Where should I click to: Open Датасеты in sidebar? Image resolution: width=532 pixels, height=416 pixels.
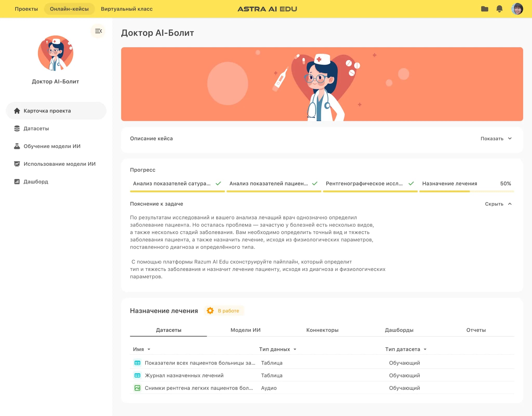pos(56,128)
